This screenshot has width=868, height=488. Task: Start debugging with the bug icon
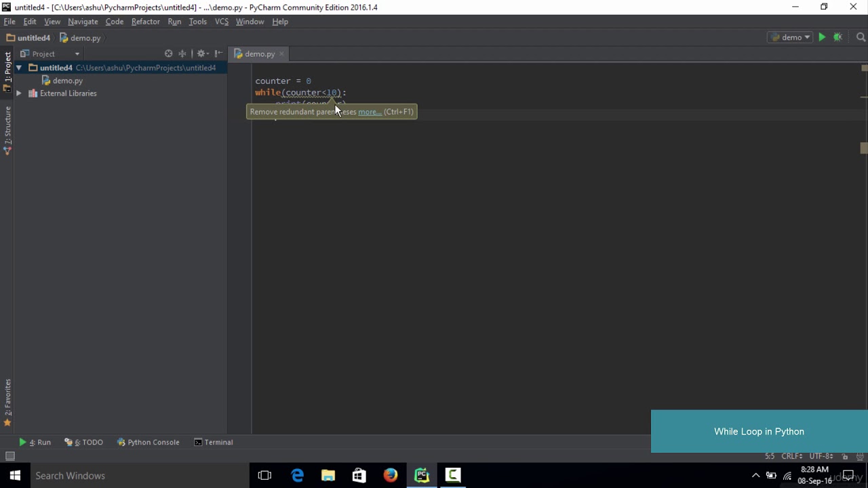coord(837,37)
